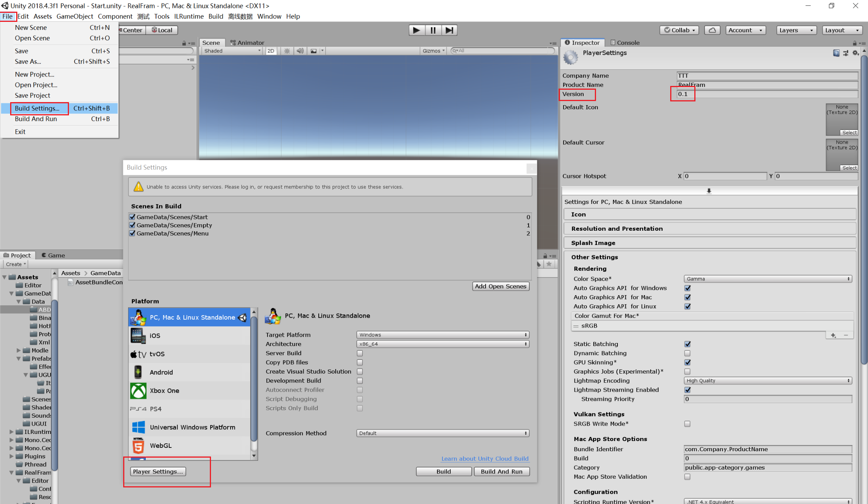The image size is (868, 504).
Task: Toggle 2D view mode in Scene
Action: [x=271, y=51]
